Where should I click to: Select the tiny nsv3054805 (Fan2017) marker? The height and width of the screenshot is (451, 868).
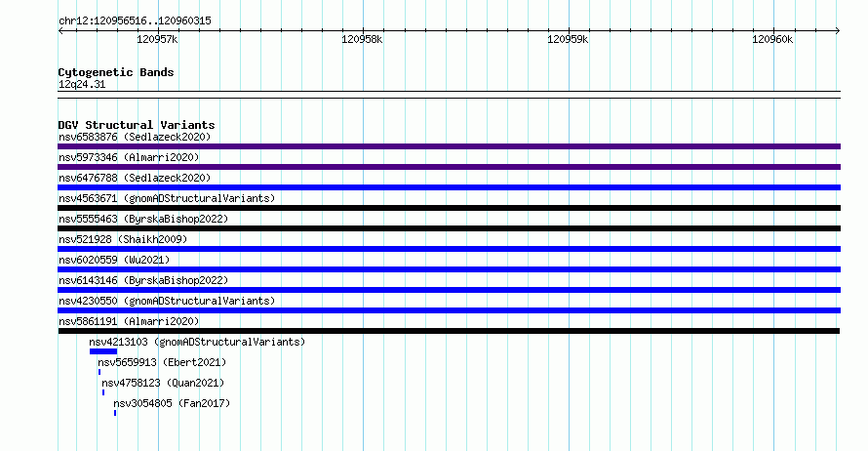(115, 413)
